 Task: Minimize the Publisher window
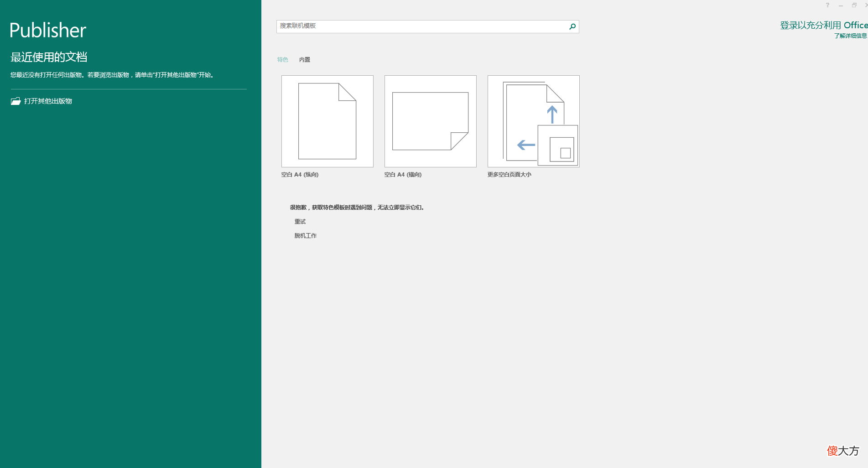click(x=841, y=5)
